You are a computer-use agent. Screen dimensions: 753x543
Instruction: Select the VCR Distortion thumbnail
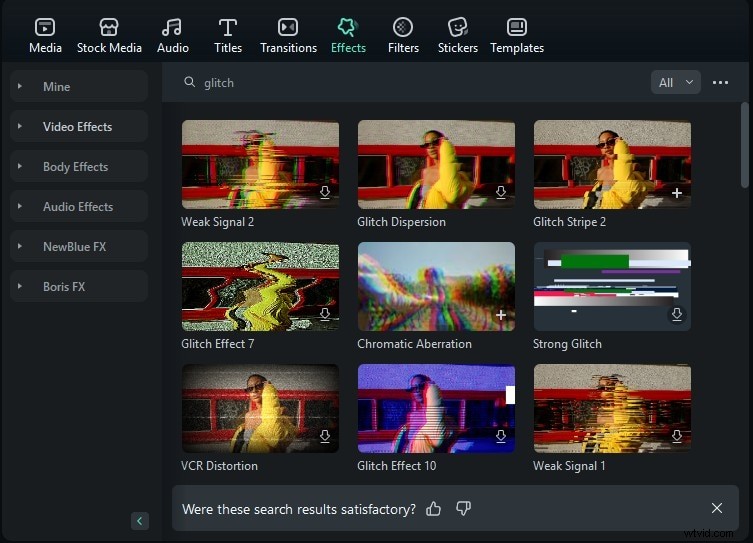point(260,408)
